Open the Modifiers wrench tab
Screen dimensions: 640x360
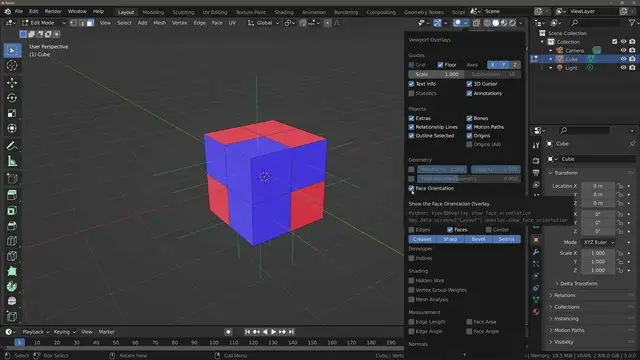[x=536, y=252]
